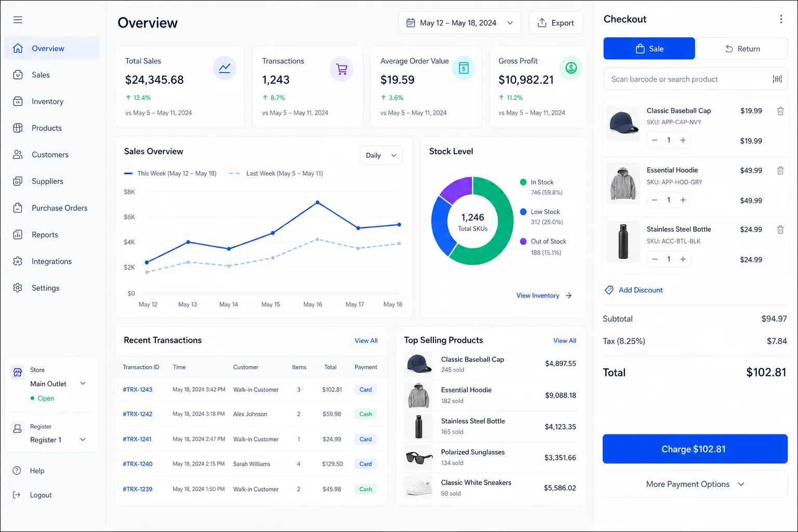Image resolution: width=798 pixels, height=532 pixels.
Task: Decrease Classic Baseball Cap quantity
Action: [x=655, y=140]
